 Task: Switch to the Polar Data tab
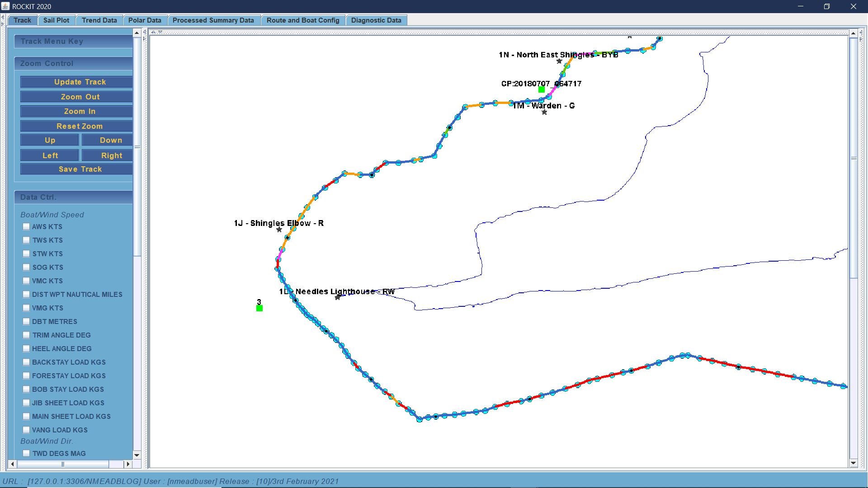(144, 20)
